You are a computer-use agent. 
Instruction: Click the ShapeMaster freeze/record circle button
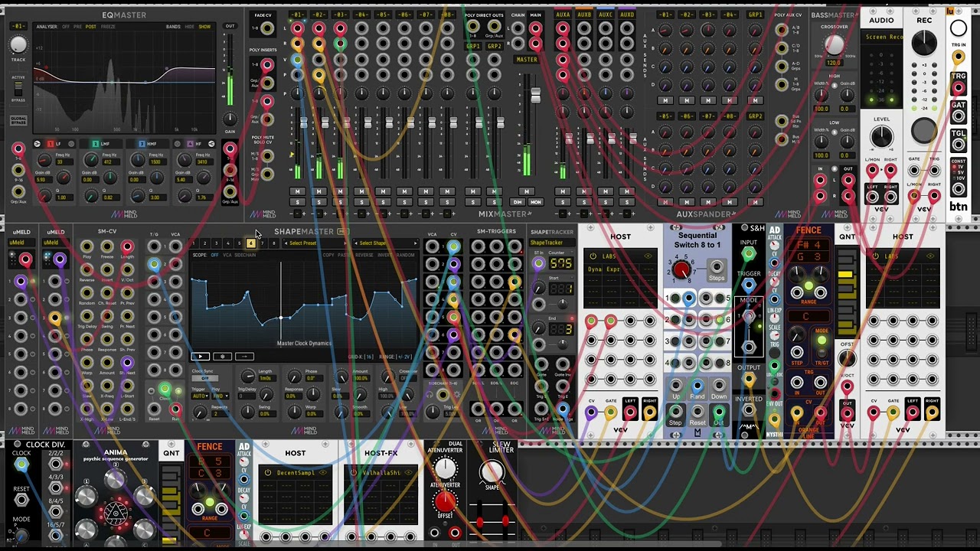[x=222, y=357]
